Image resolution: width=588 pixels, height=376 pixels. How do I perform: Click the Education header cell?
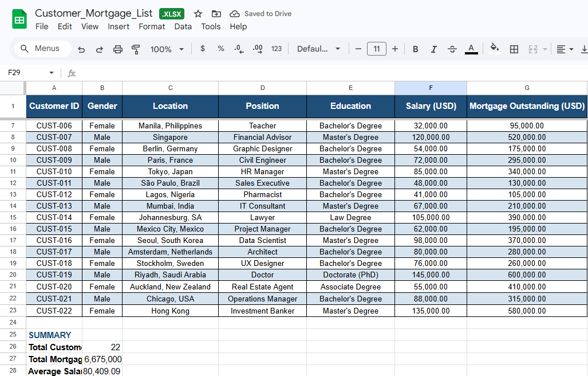(x=350, y=106)
